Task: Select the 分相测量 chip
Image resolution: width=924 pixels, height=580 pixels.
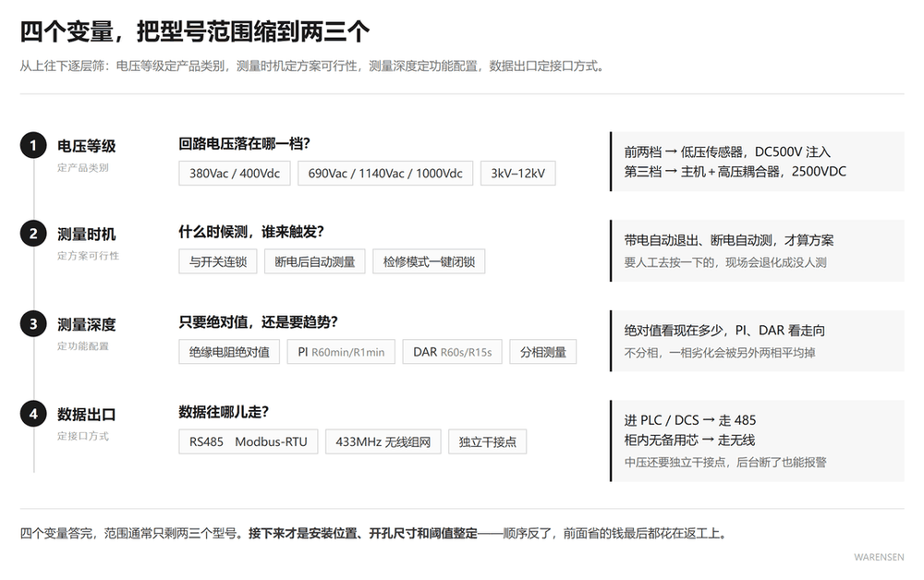Action: [542, 352]
